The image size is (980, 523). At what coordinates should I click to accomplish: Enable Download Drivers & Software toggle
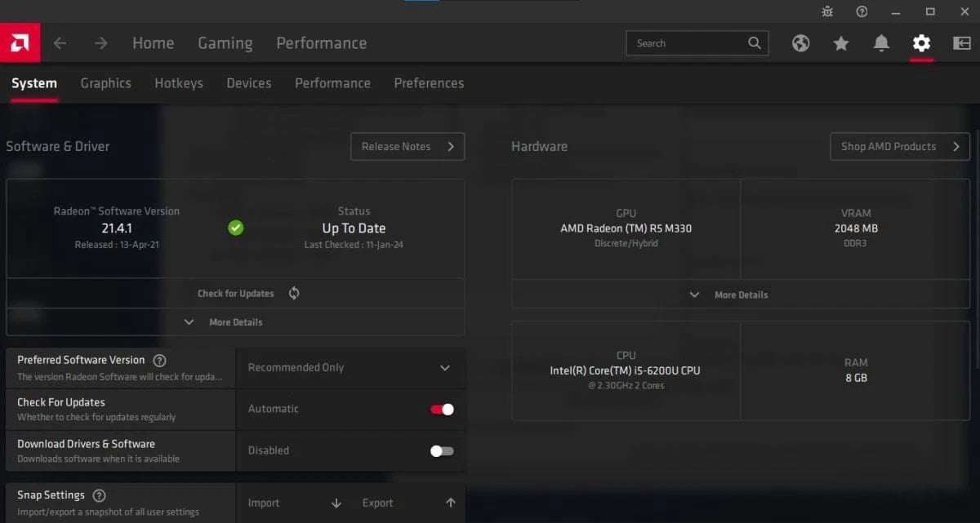coord(442,450)
